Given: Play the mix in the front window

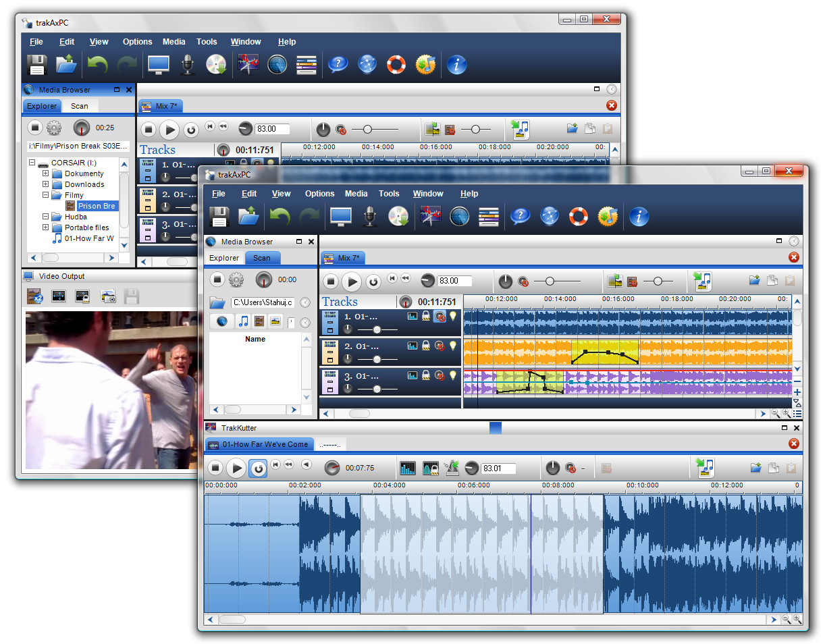Looking at the screenshot, I should pyautogui.click(x=351, y=281).
